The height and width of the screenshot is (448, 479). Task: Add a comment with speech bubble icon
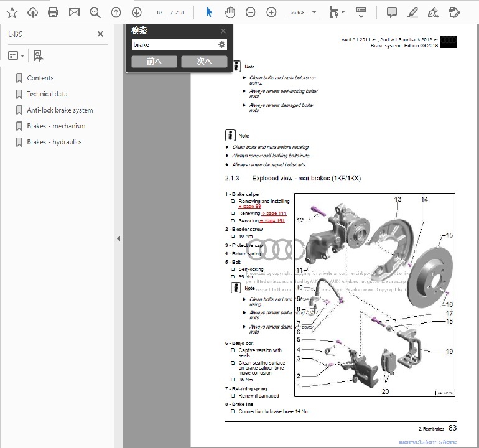(391, 12)
